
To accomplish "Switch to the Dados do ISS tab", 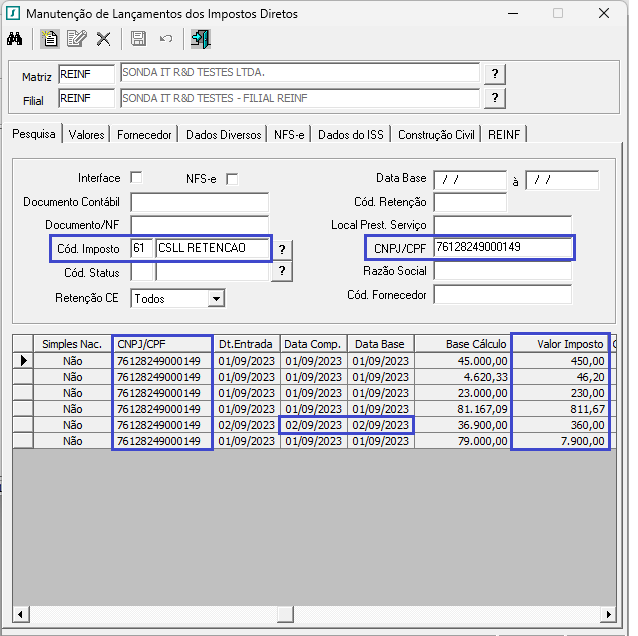I will [x=351, y=135].
